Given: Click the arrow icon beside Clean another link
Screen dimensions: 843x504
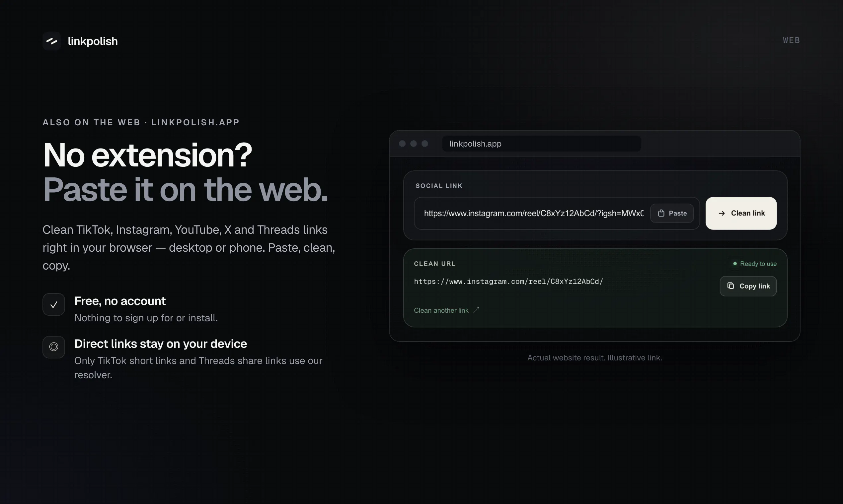Looking at the screenshot, I should [x=476, y=310].
